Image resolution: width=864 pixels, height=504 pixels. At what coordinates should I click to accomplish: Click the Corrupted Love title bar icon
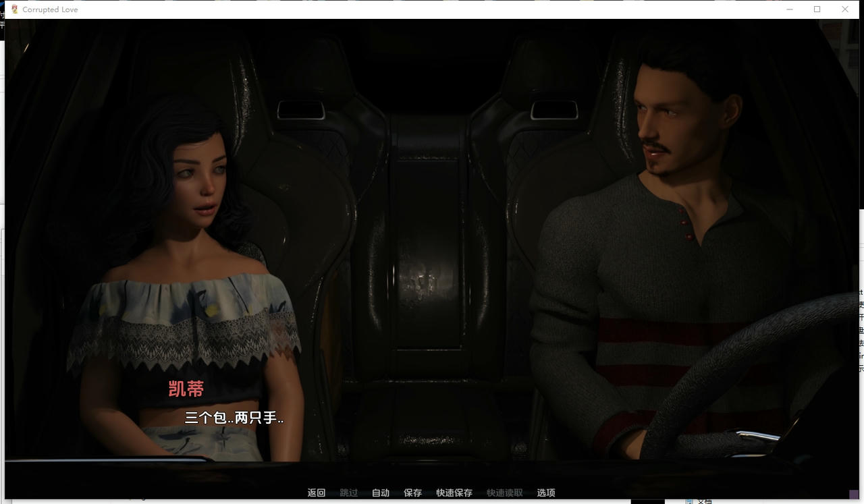13,9
